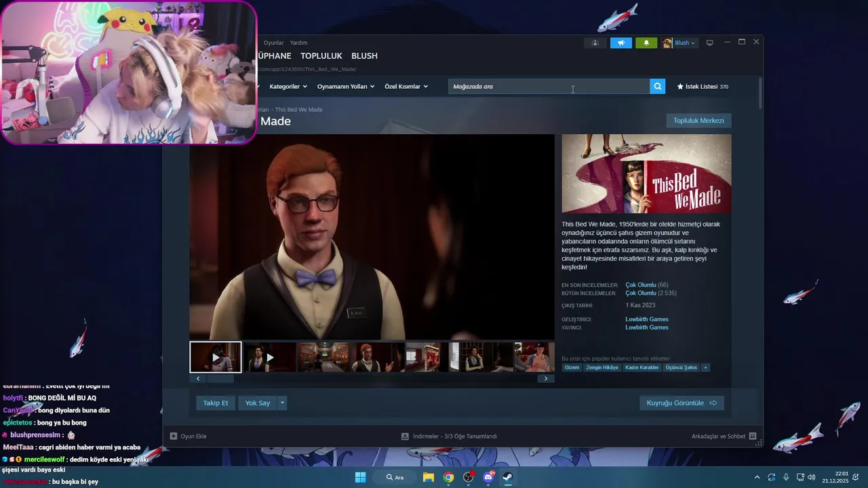
Task: Click the Steam page vertical scrollbar
Action: [759, 94]
